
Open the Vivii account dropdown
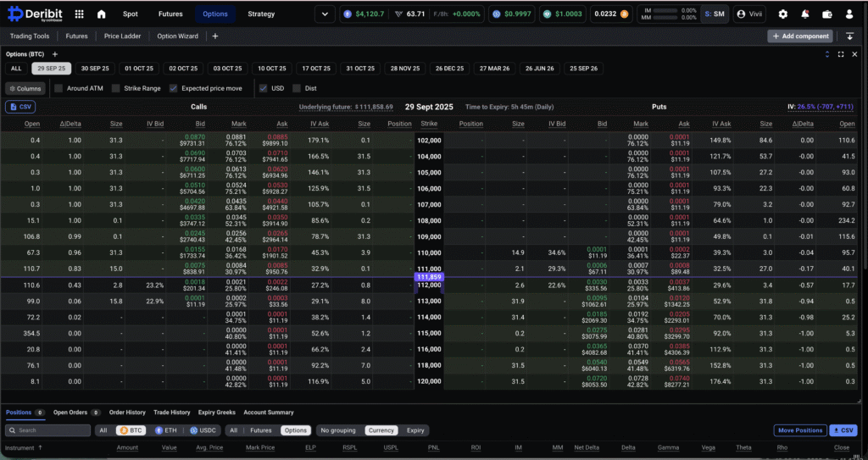[x=749, y=14]
